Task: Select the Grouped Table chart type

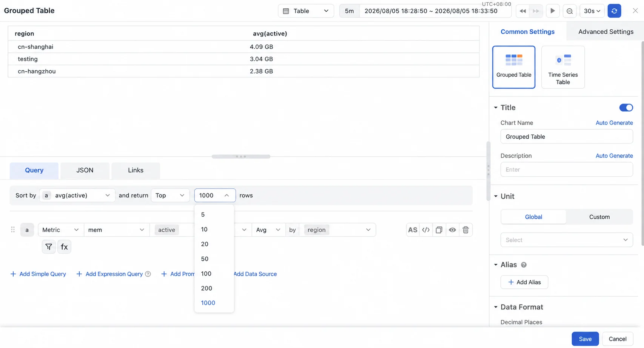Action: point(514,67)
